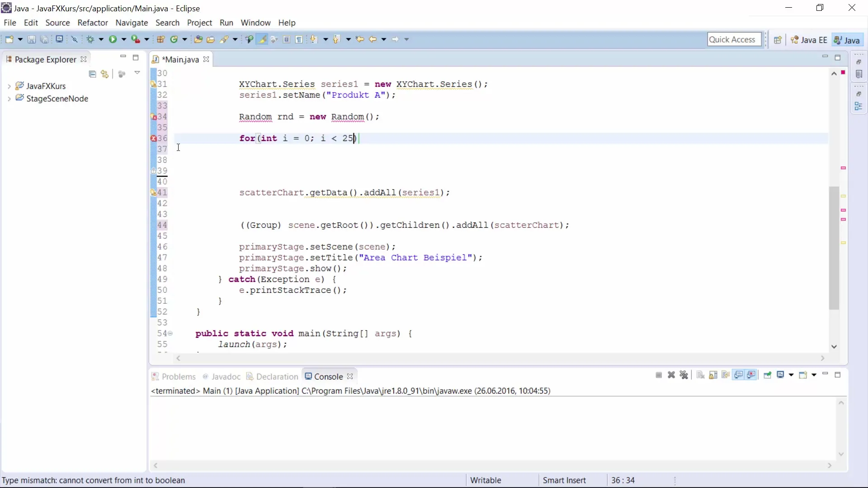The height and width of the screenshot is (488, 868).
Task: Expand the StageSceneNode project node
Action: pyautogui.click(x=9, y=99)
